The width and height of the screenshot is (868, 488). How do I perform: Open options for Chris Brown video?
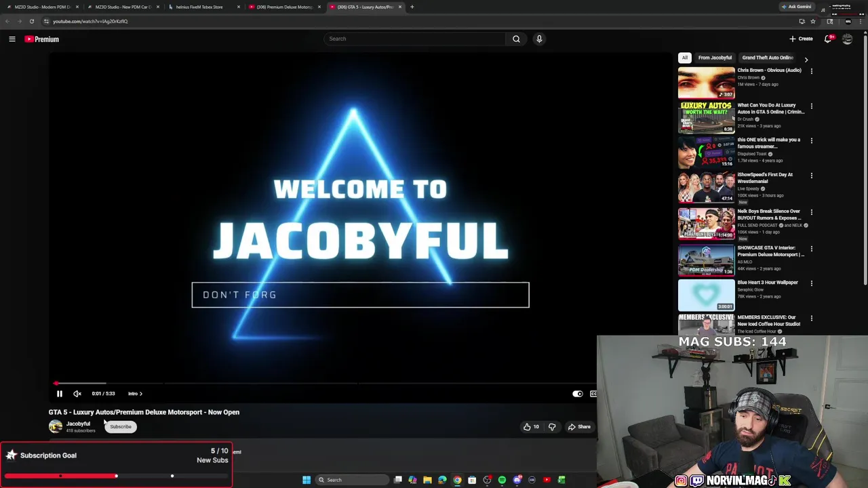click(x=811, y=70)
